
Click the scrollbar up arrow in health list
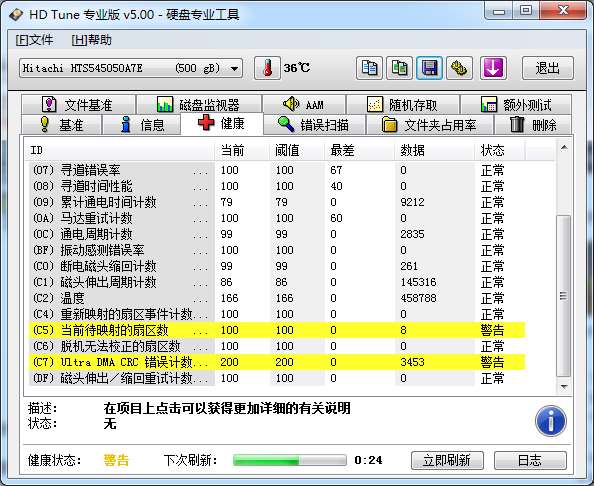564,148
